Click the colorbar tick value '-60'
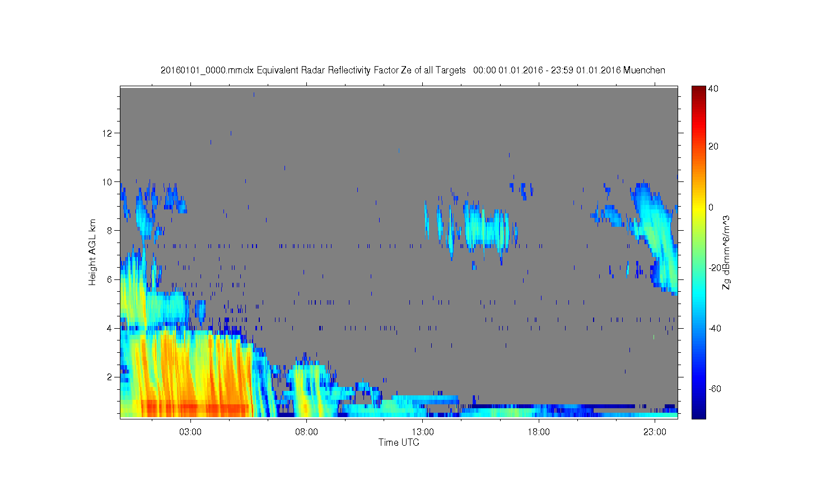The image size is (840, 504). point(715,389)
